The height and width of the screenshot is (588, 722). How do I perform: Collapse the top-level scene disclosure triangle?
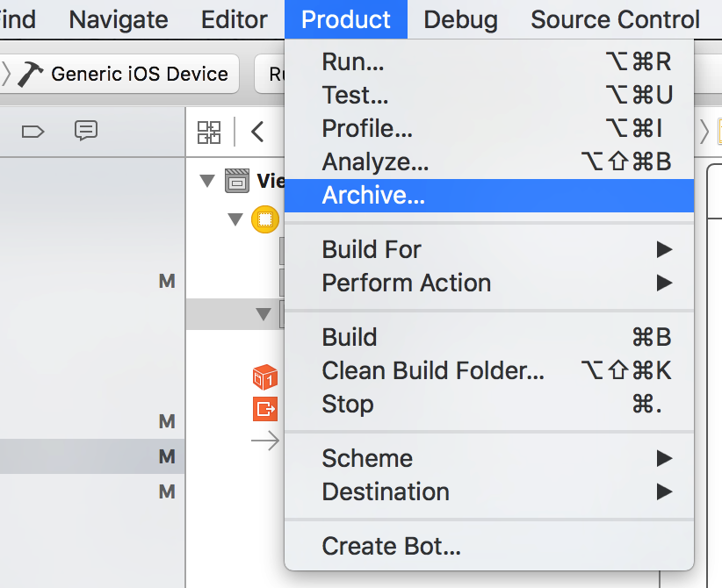coord(207,182)
